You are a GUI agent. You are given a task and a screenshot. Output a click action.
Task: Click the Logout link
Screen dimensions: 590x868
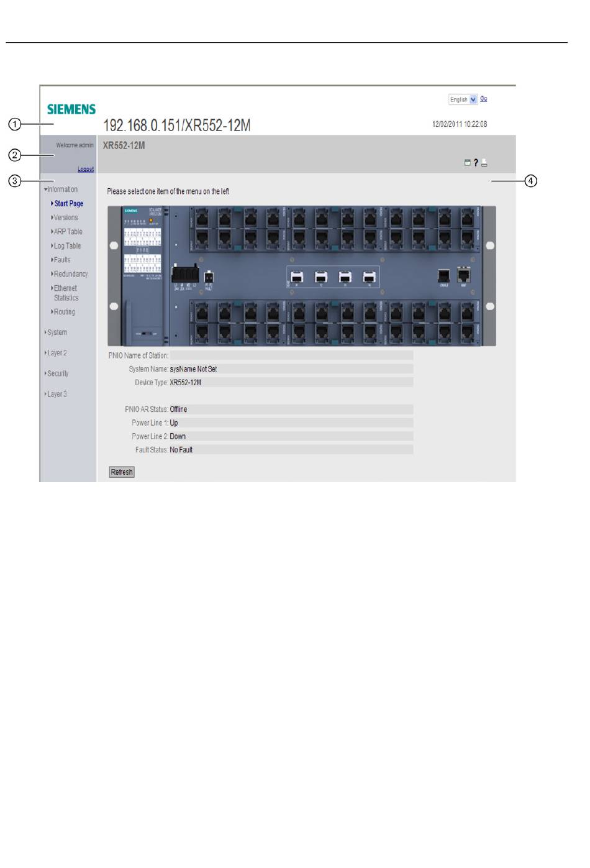[x=86, y=169]
